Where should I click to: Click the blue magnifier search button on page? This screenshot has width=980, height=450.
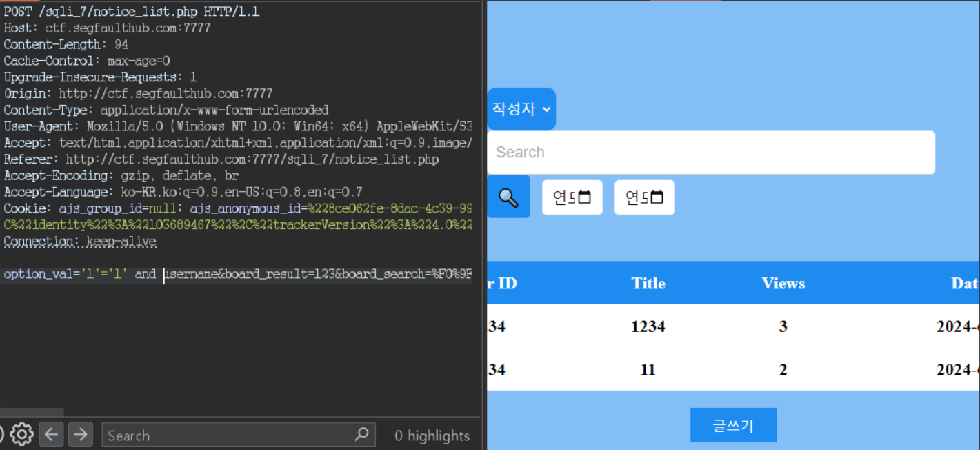click(x=509, y=197)
